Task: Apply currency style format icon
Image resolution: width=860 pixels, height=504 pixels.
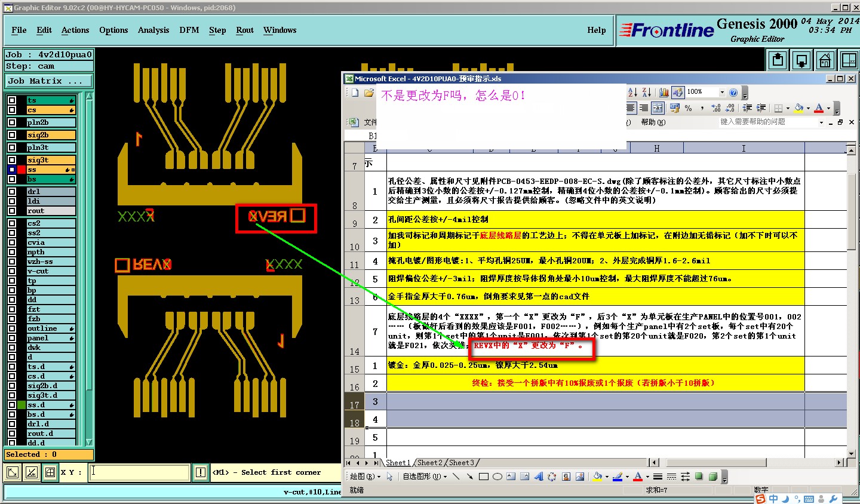Action: (675, 108)
